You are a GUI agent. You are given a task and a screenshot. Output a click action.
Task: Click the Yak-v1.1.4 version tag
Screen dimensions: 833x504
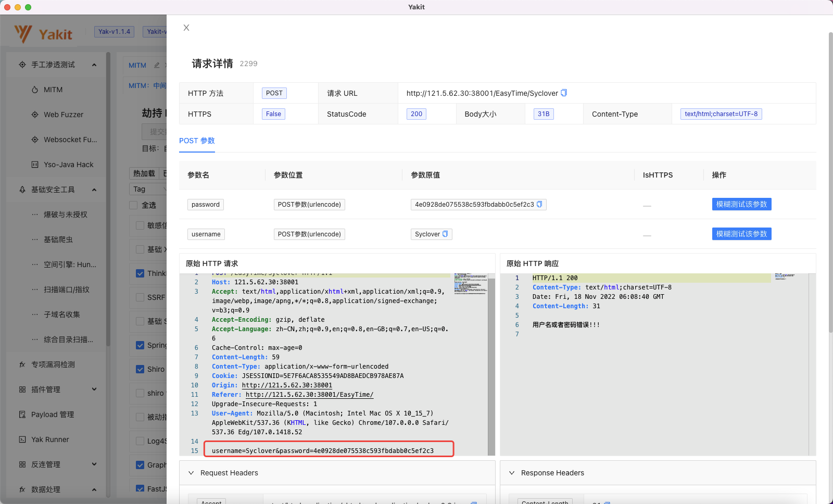115,32
